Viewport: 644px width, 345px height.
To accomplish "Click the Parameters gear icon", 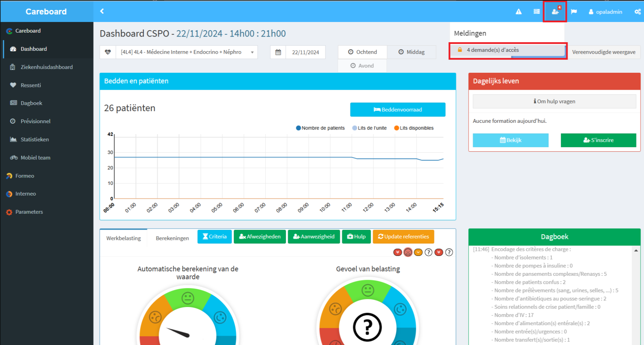I will pyautogui.click(x=9, y=212).
